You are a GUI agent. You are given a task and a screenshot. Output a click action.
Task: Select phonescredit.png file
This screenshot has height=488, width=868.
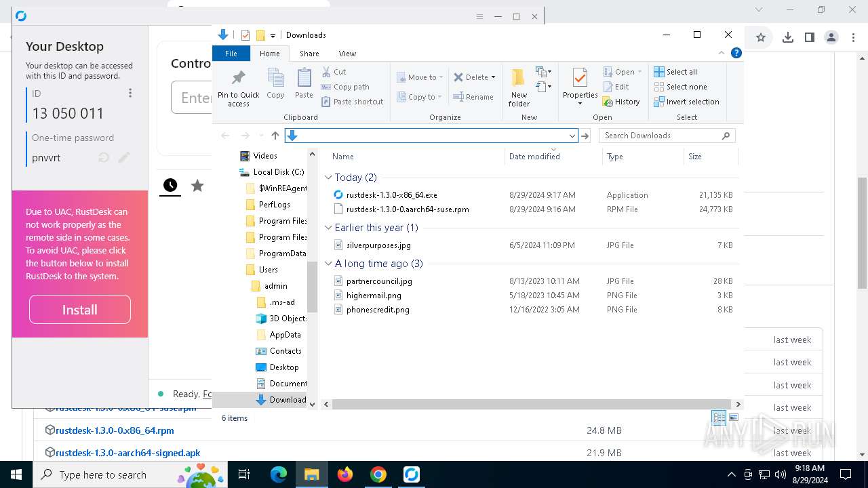coord(378,310)
